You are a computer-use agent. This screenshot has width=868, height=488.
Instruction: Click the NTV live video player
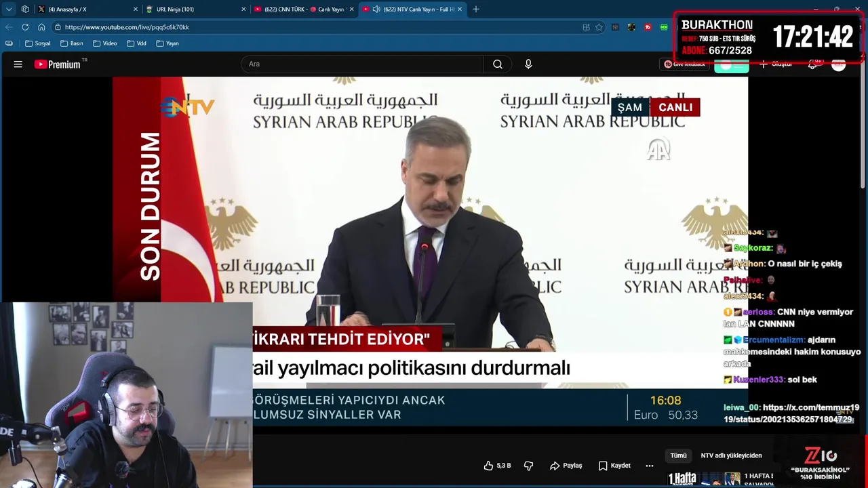pos(430,251)
